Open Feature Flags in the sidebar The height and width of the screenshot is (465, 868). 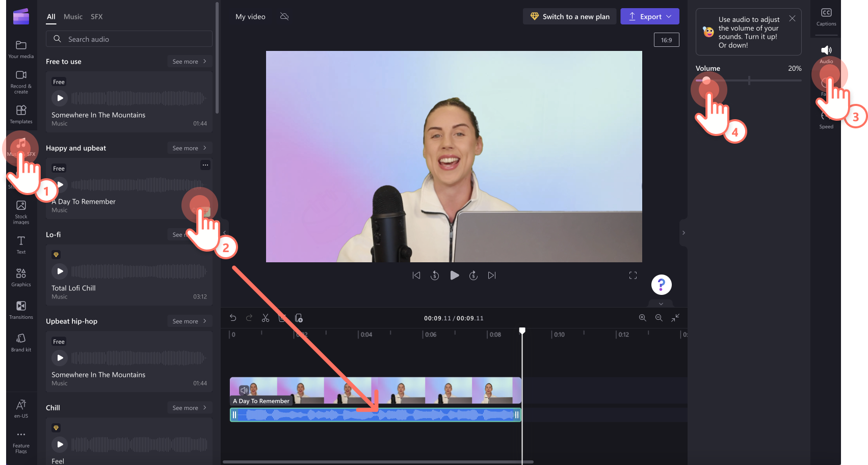(x=21, y=442)
